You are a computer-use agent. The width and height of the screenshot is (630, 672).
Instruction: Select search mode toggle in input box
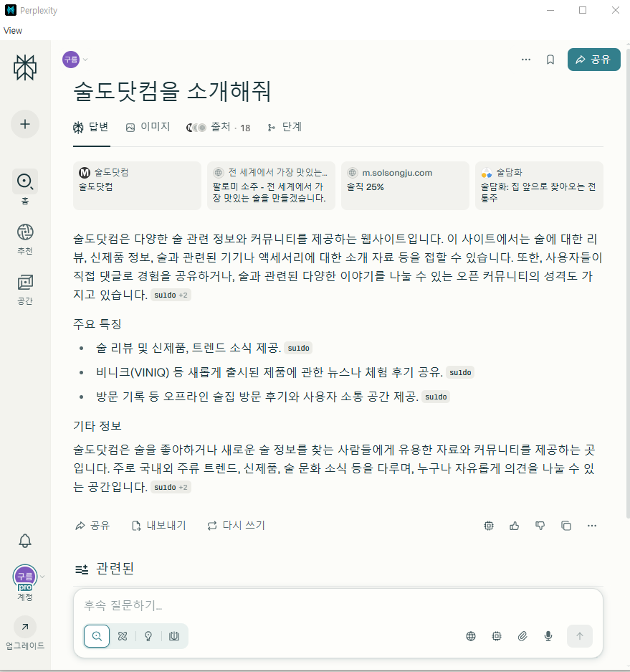point(97,636)
